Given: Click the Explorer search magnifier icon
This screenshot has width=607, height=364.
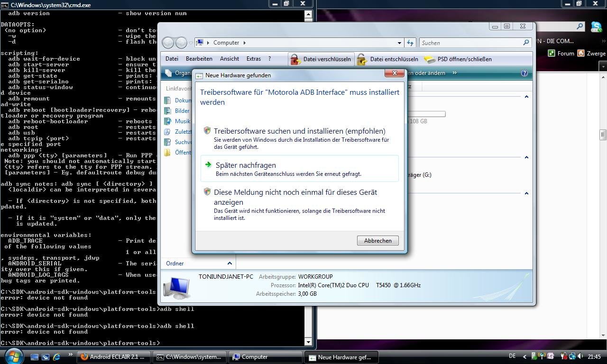Looking at the screenshot, I should tap(525, 43).
